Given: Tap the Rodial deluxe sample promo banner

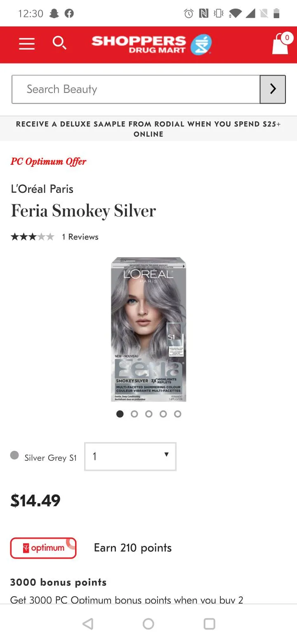Looking at the screenshot, I should [148, 129].
